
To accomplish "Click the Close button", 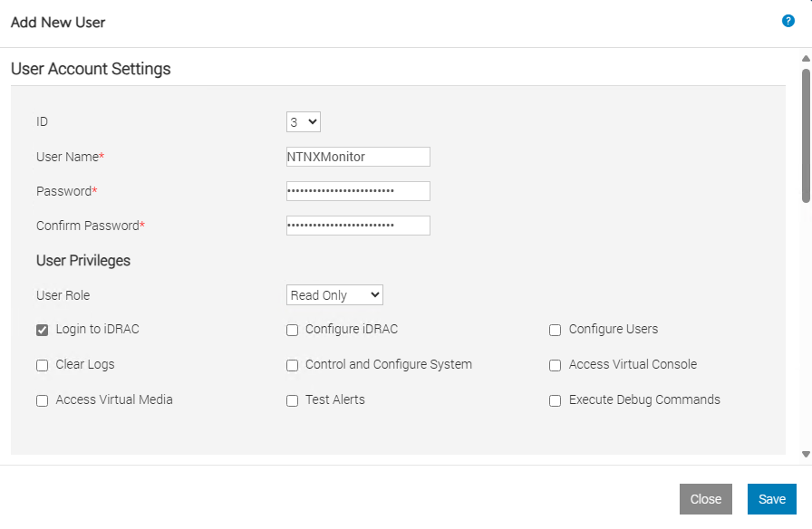I will coord(705,499).
